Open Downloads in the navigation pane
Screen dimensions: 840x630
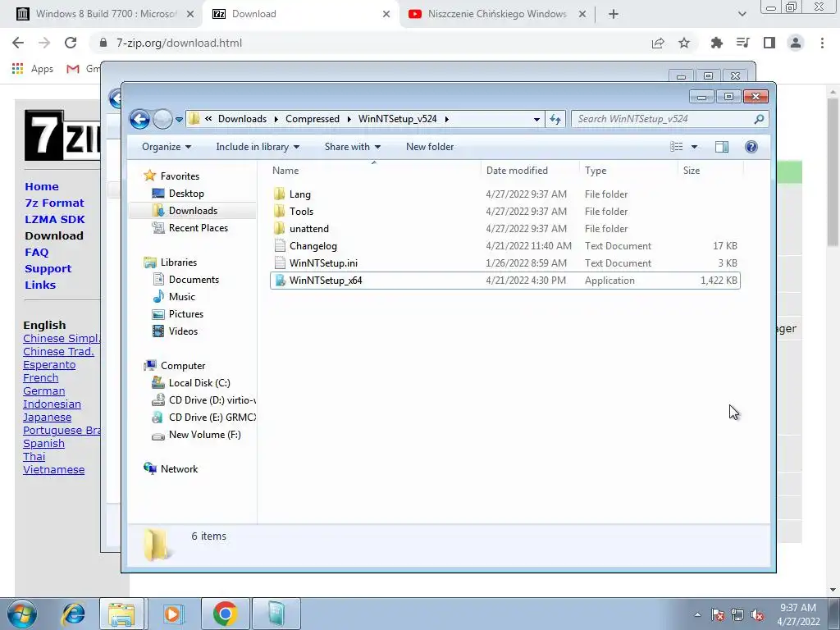click(193, 211)
